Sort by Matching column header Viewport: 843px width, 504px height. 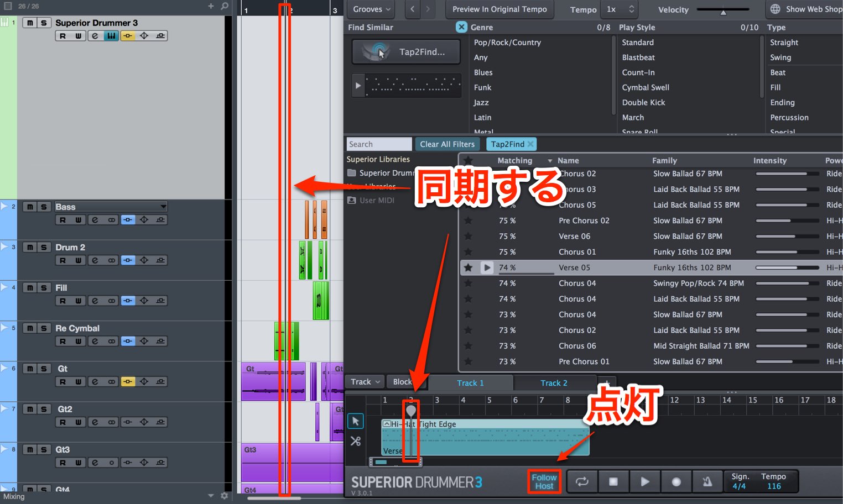pyautogui.click(x=515, y=160)
